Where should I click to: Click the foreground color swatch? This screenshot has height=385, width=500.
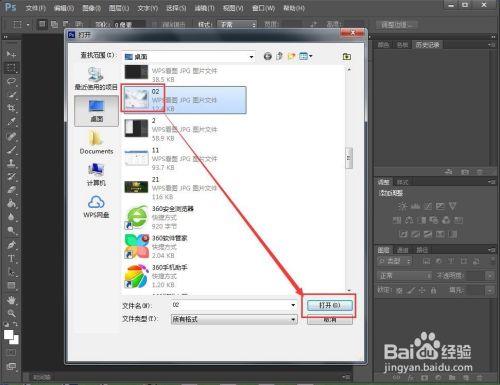[x=8, y=334]
